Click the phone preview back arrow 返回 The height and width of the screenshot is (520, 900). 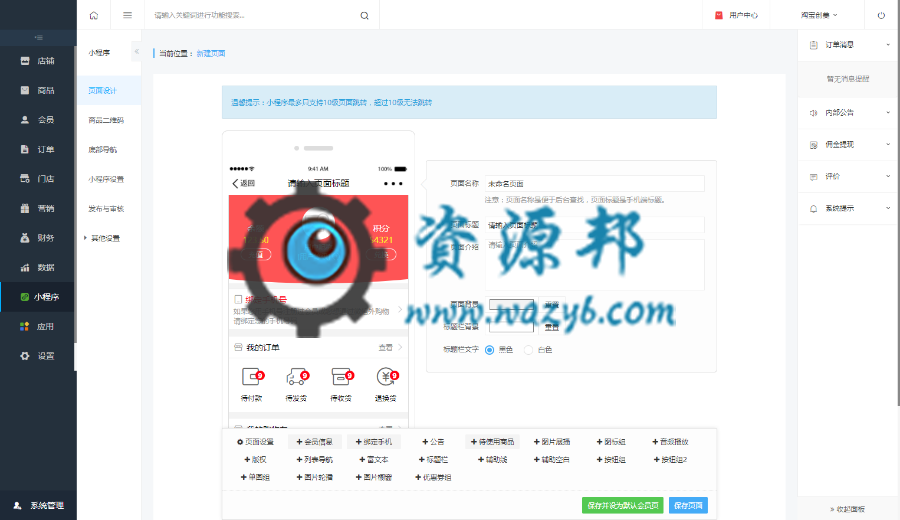click(x=243, y=184)
